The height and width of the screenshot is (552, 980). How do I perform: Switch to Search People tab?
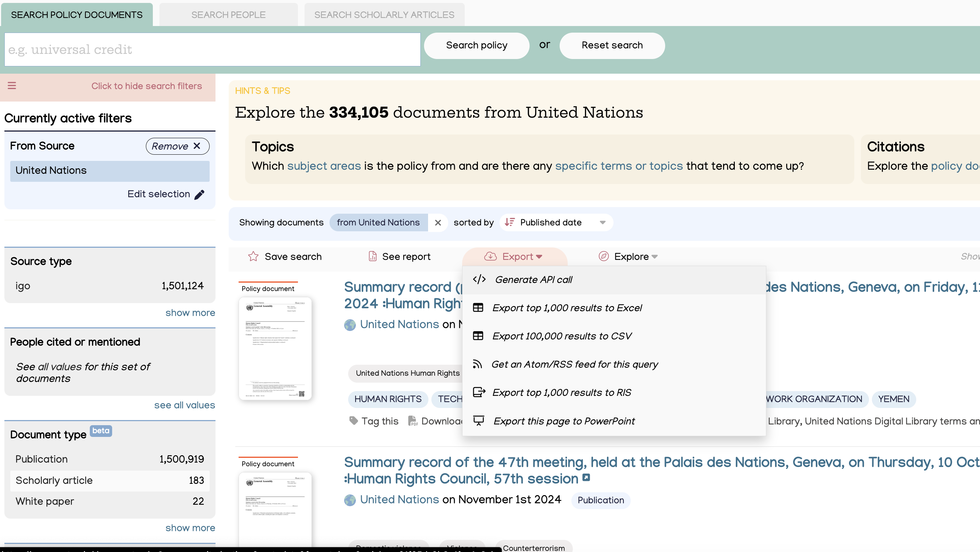(228, 15)
